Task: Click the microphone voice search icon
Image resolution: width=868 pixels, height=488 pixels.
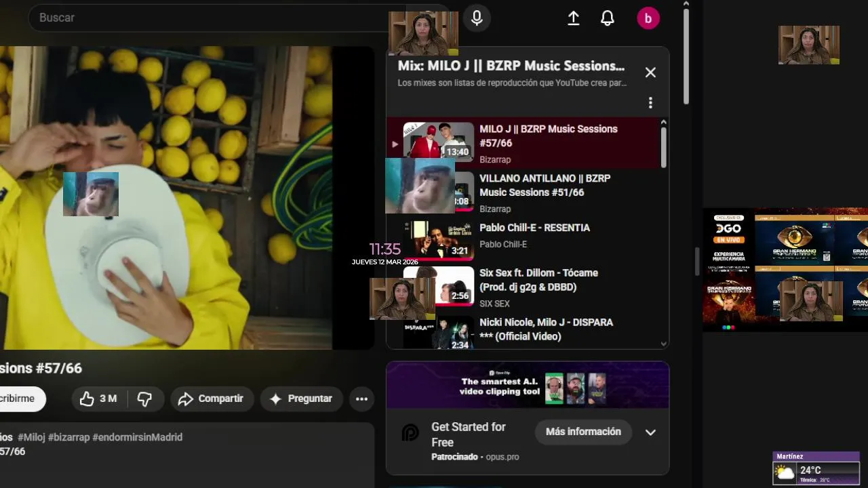Action: click(x=477, y=18)
